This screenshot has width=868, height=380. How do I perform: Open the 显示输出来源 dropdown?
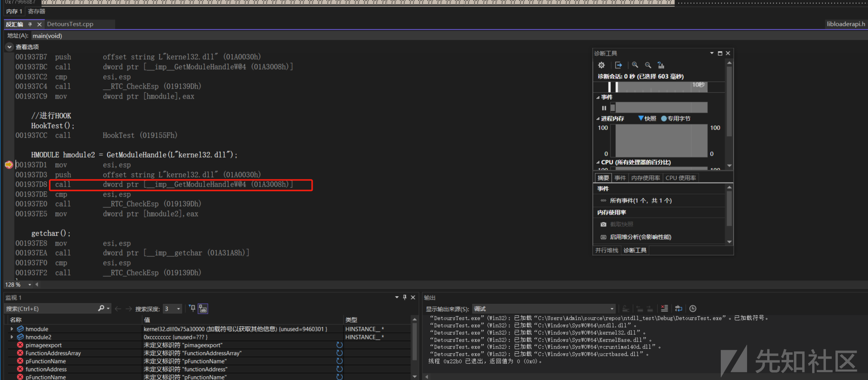544,309
